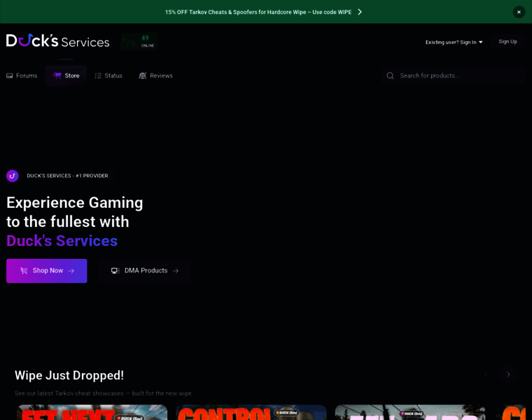Click the Reviews icon in the navigation

click(143, 76)
